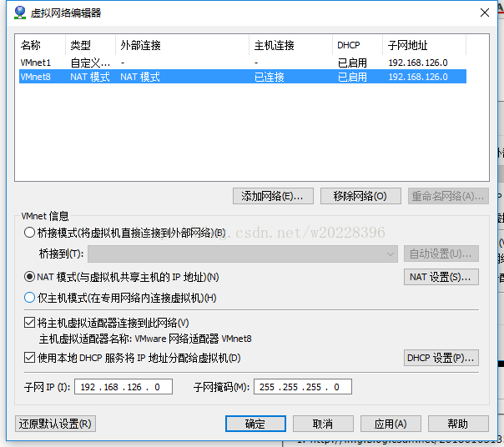
Task: Click 自动设置(U)... button
Action: tap(441, 254)
